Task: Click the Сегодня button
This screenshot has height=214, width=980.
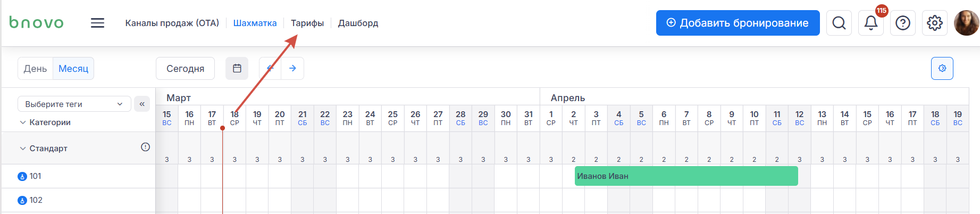Action: (185, 69)
